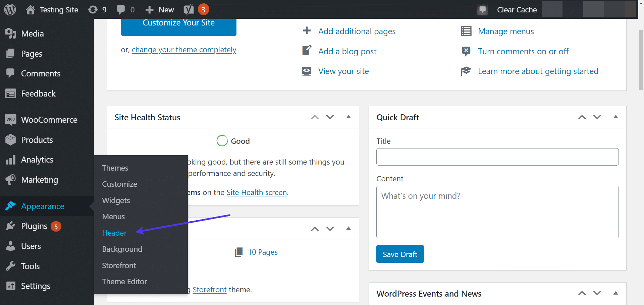Click the New item plus icon
The width and height of the screenshot is (644, 305).
(x=150, y=9)
